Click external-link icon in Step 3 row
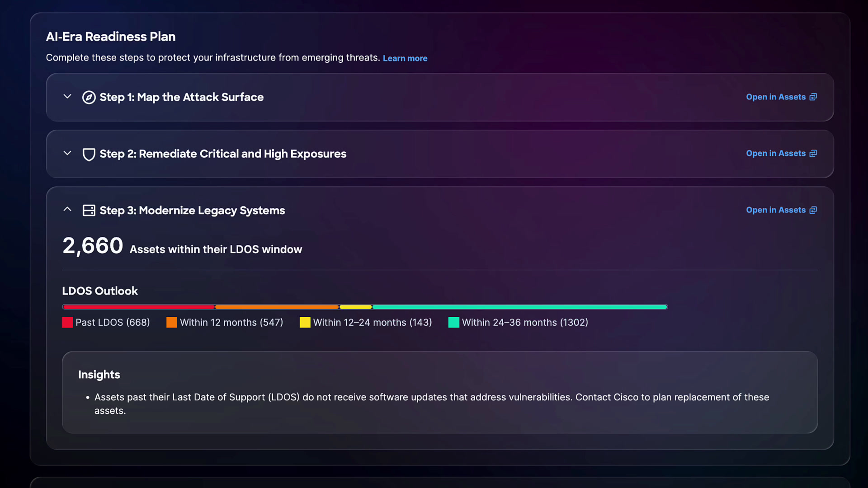This screenshot has height=488, width=868. coord(813,210)
